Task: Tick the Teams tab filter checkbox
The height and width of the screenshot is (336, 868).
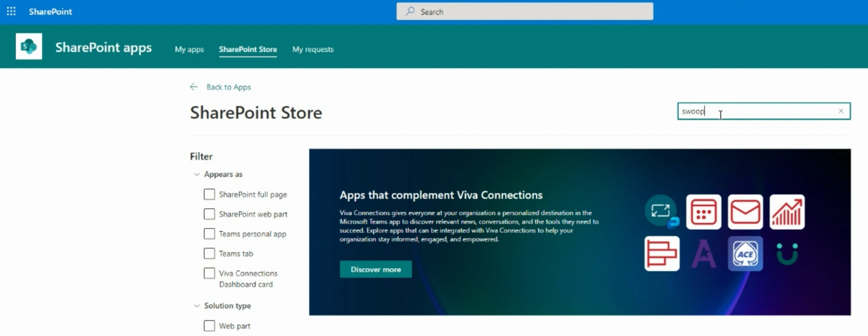Action: (x=210, y=253)
